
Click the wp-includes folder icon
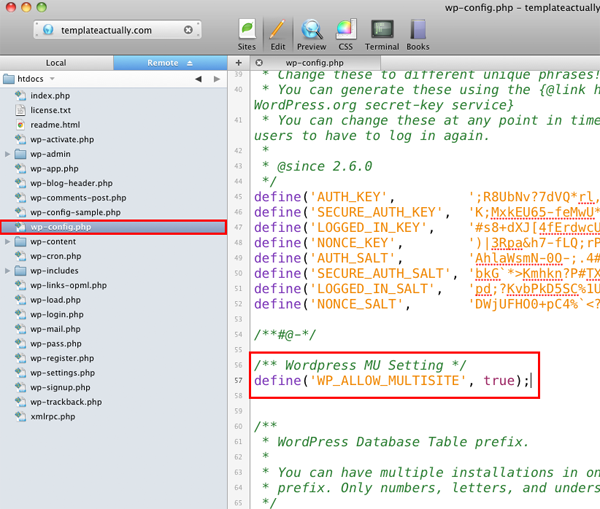(x=20, y=271)
